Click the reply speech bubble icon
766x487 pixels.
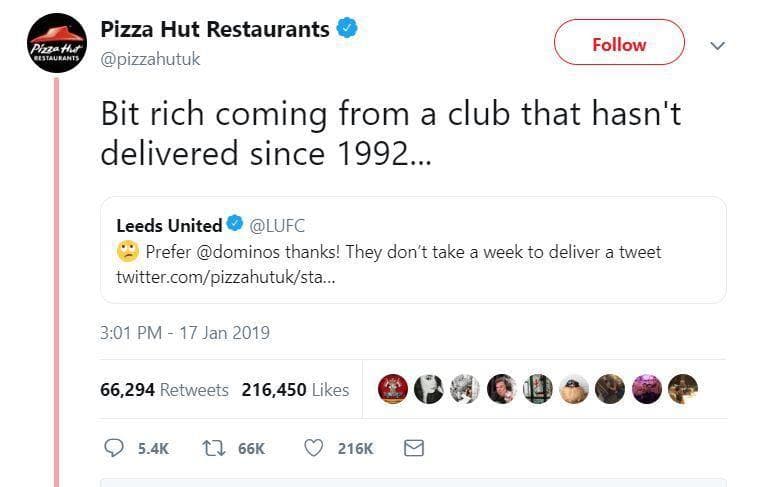point(114,448)
